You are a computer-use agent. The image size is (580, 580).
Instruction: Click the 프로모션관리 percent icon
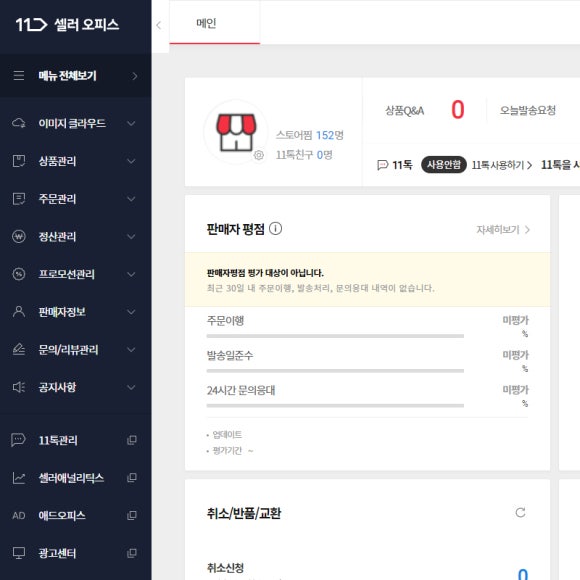click(x=19, y=274)
